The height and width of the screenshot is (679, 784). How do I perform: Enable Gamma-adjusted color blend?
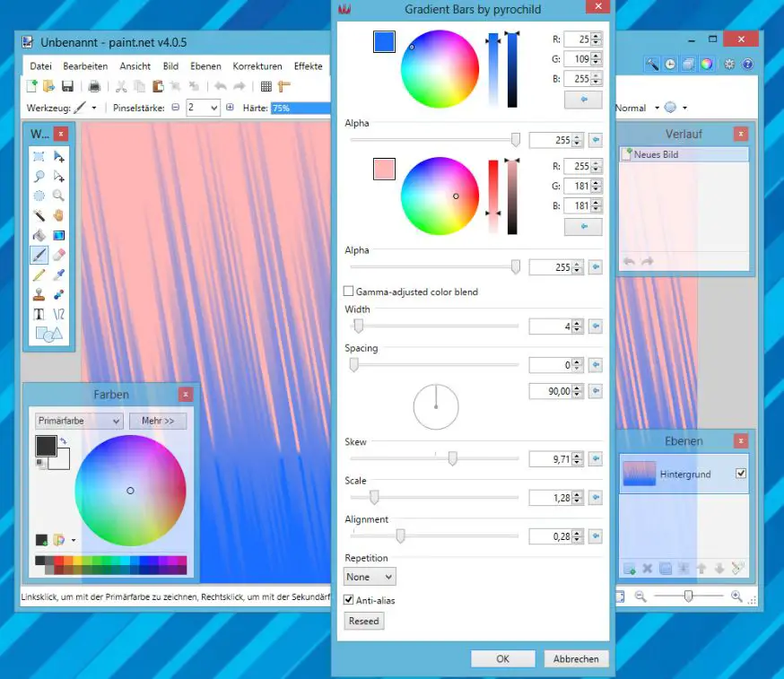point(348,292)
